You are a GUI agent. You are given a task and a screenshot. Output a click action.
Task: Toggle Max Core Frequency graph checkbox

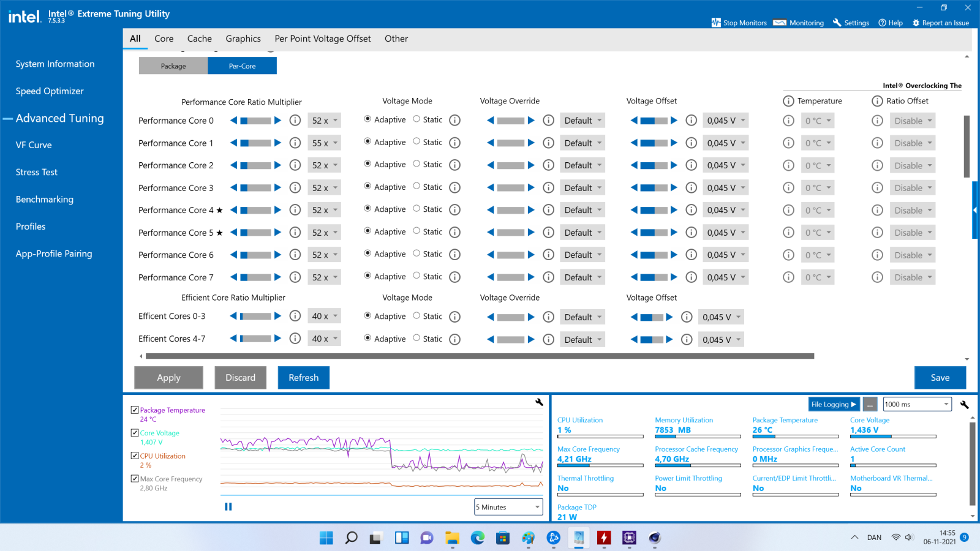click(x=135, y=479)
